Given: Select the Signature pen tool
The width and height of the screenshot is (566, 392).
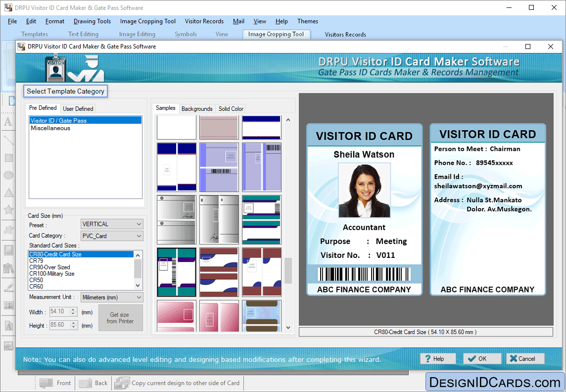Looking at the screenshot, I should (8, 288).
